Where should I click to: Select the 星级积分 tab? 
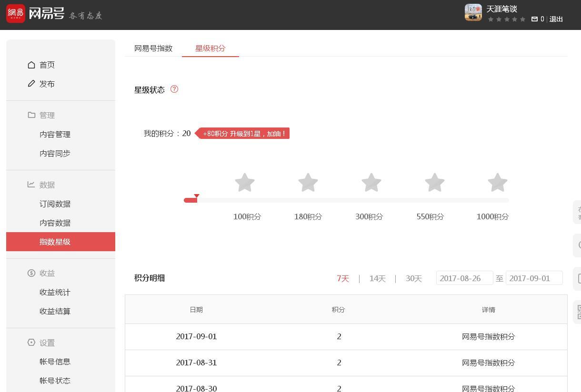pyautogui.click(x=210, y=48)
